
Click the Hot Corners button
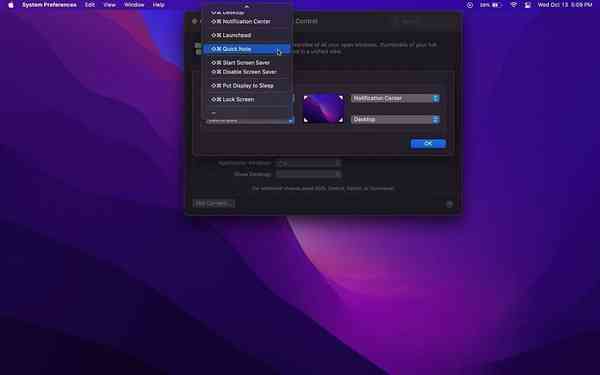click(x=214, y=204)
